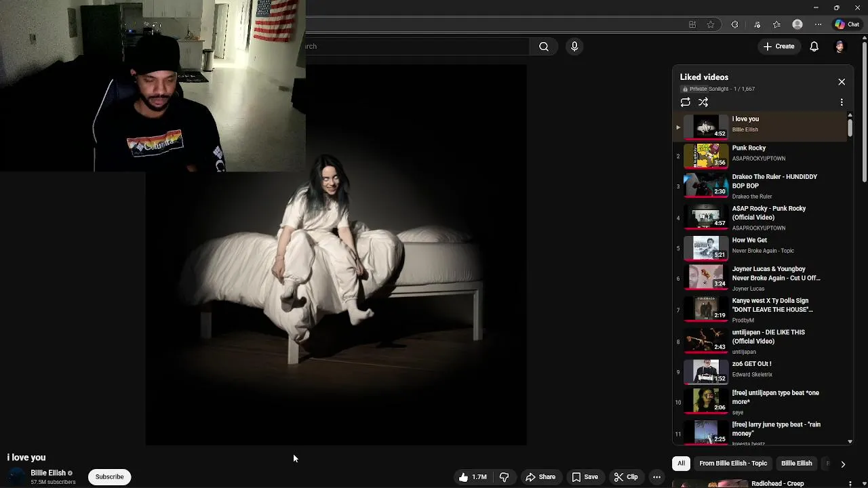868x488 pixels.
Task: Dislike the video
Action: (x=504, y=477)
